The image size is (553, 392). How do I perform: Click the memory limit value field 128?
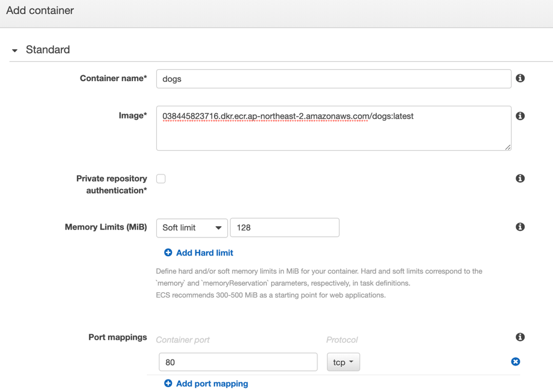click(284, 228)
